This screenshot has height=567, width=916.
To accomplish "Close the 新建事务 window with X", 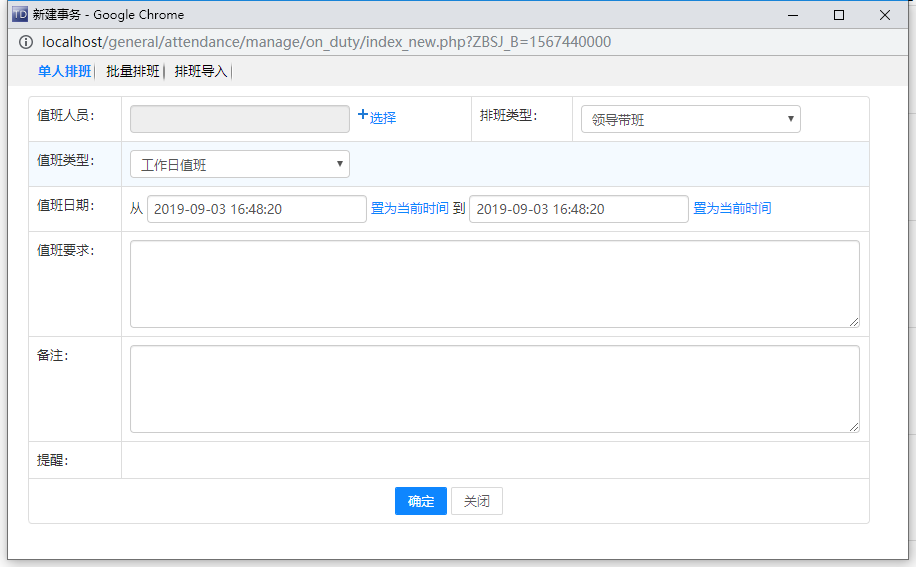I will (x=885, y=15).
